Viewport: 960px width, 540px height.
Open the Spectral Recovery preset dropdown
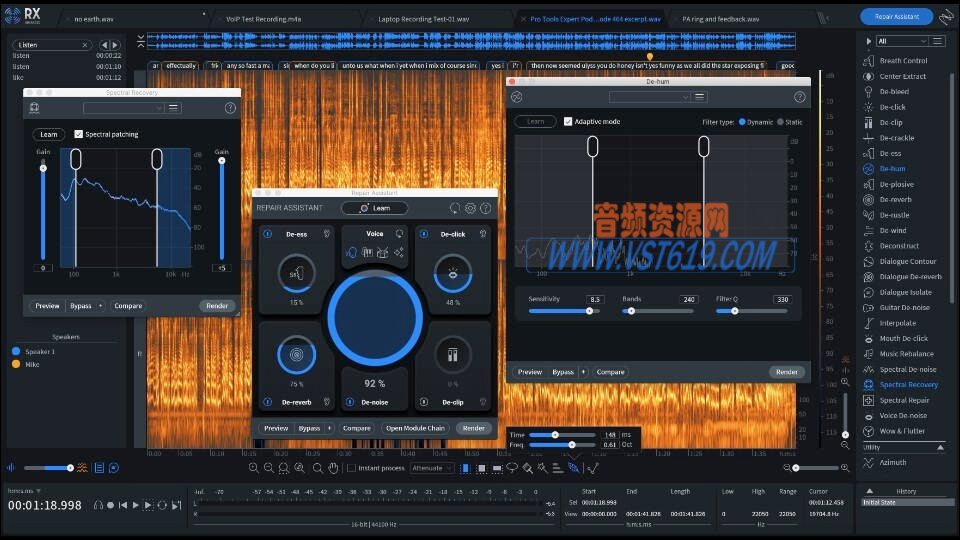[x=124, y=108]
